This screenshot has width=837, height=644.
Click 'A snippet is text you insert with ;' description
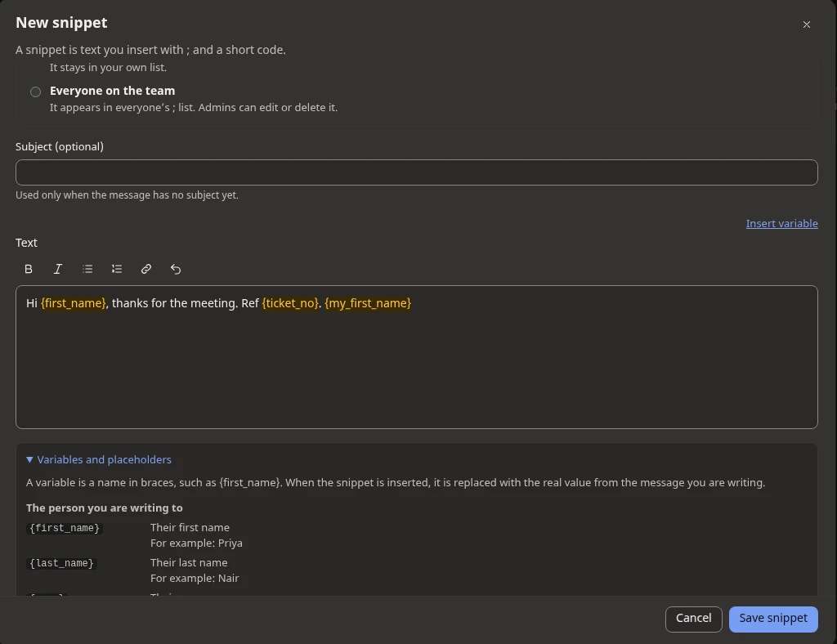[x=150, y=50]
